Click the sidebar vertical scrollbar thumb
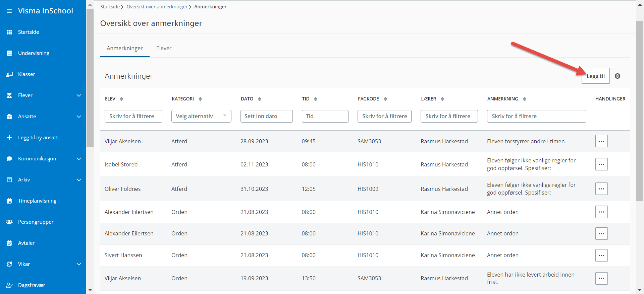The height and width of the screenshot is (294, 644). [90, 78]
